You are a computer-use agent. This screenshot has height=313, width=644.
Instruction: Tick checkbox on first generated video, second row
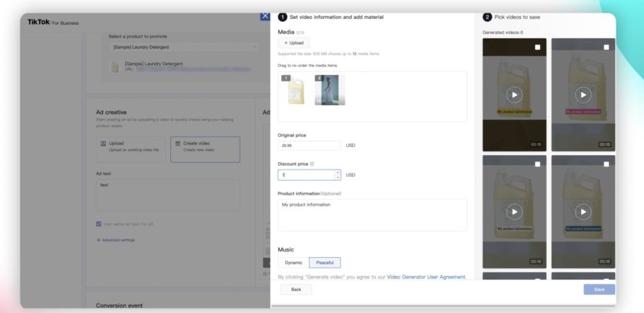click(538, 164)
